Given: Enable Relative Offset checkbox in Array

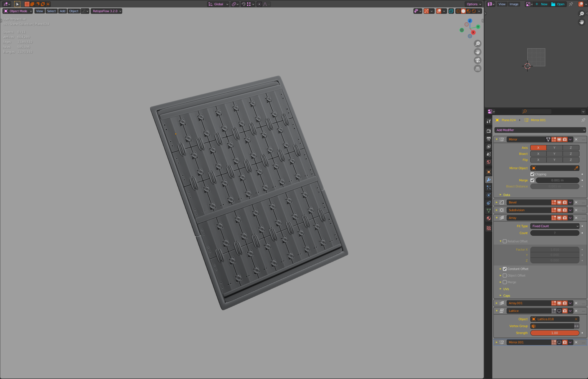Looking at the screenshot, I should tap(505, 241).
